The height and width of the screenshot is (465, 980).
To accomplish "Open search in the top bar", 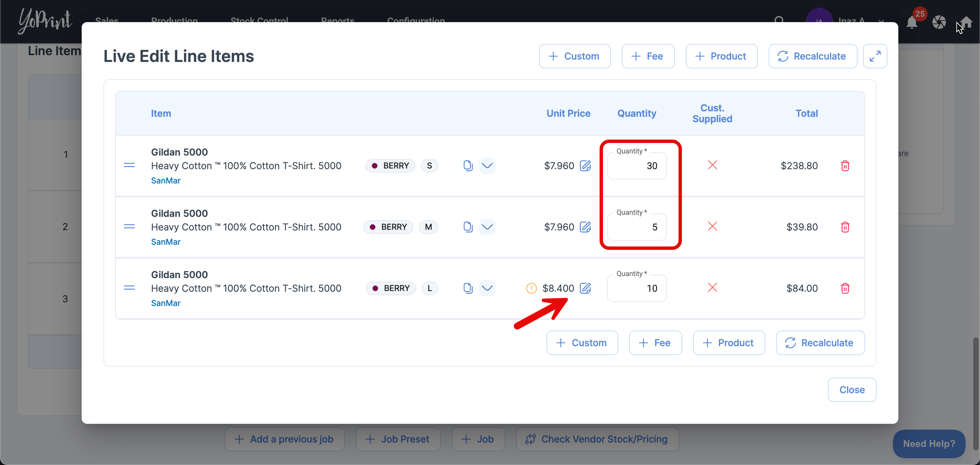I will [779, 20].
